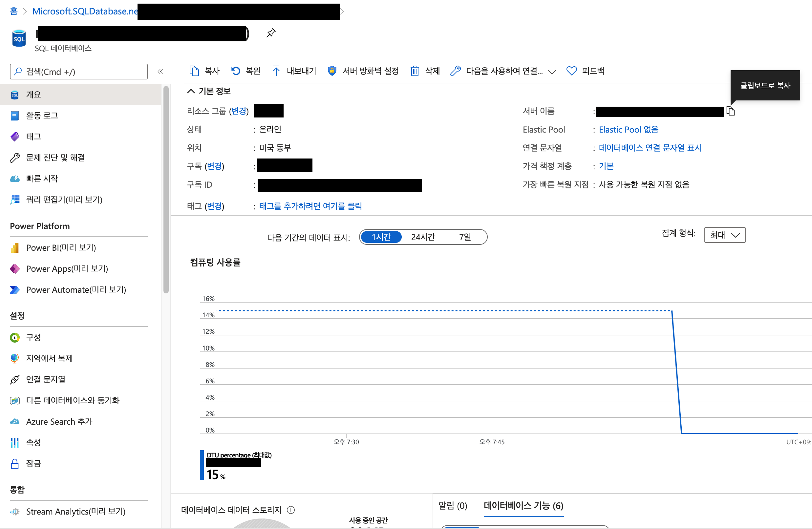This screenshot has height=529, width=812.
Task: Click the 내보내기 export arrow icon
Action: (276, 71)
